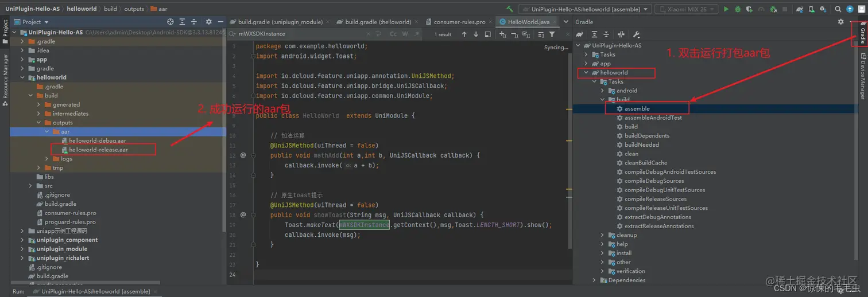Select opened file target icon in Project panel

tap(170, 22)
